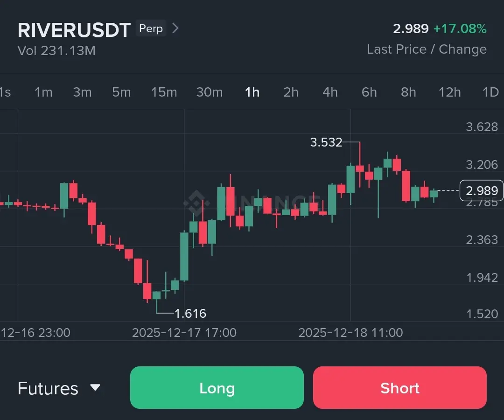This screenshot has width=504, height=420.
Task: Choose the 15m chart interval
Action: point(164,92)
